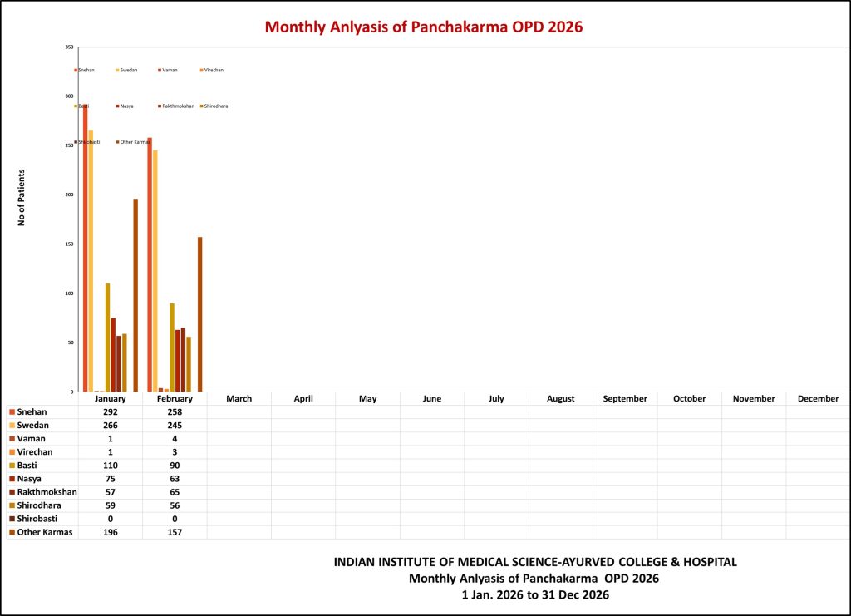Click the No of Patients axis label
Viewport: 851px width, 616px height.
click(22, 198)
